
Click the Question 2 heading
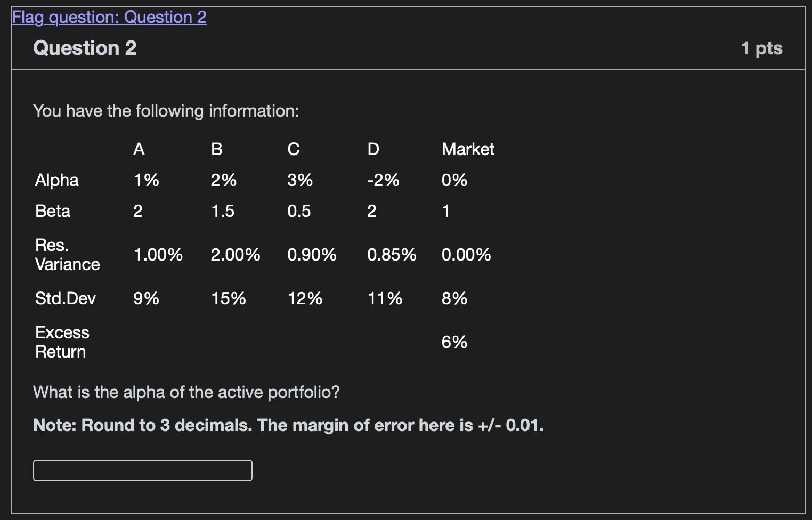click(85, 48)
